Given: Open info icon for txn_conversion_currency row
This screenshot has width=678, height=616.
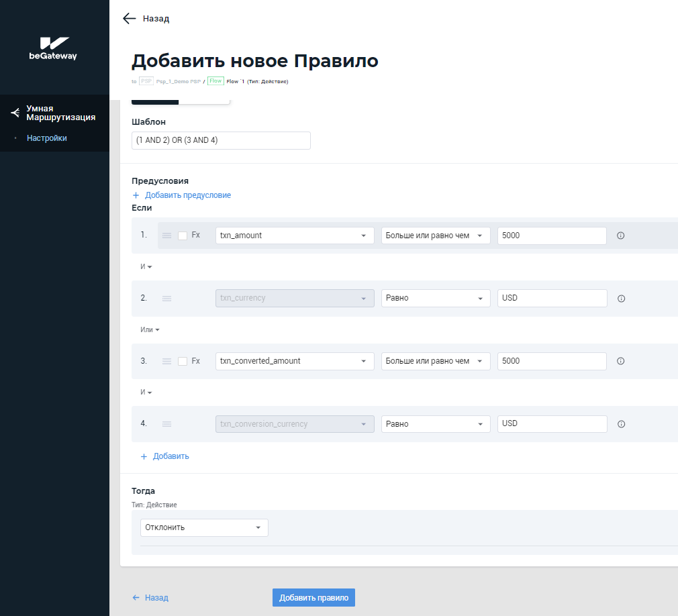Looking at the screenshot, I should (x=621, y=424).
